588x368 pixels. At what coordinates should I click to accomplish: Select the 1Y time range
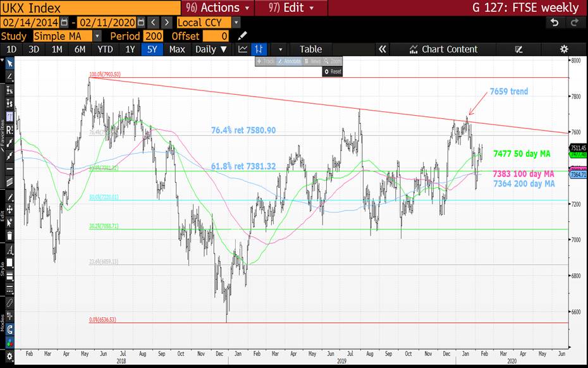(x=130, y=49)
